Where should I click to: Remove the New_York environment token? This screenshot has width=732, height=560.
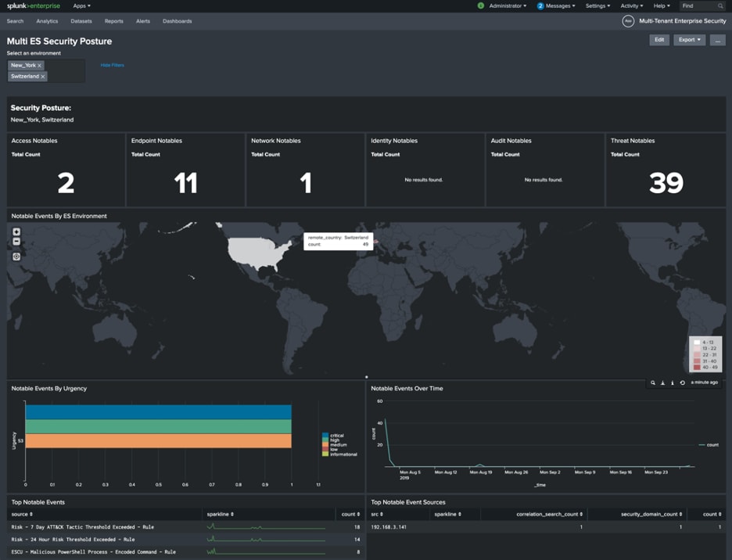pyautogui.click(x=40, y=66)
